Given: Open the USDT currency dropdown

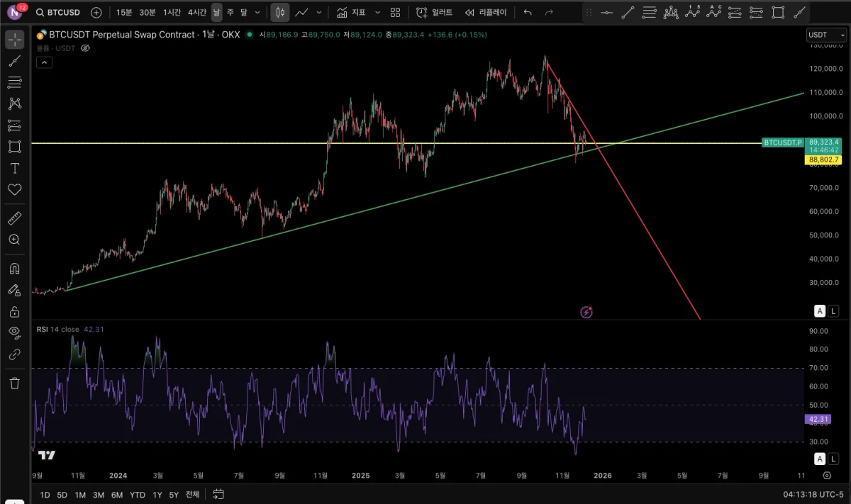Looking at the screenshot, I should click(x=826, y=35).
